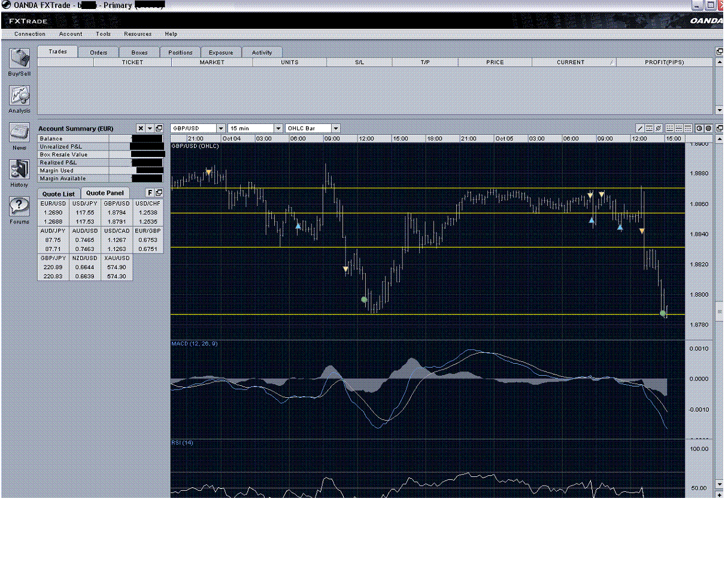
Task: Select the draw trend line tool
Action: point(640,128)
